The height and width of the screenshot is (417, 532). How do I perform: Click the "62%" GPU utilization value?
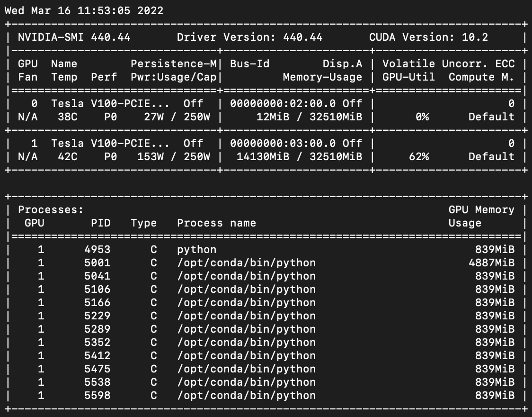(419, 156)
